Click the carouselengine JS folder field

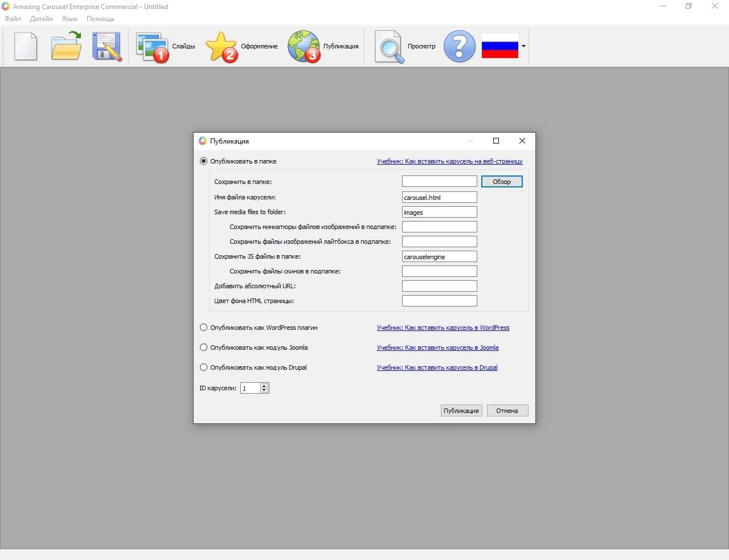coord(440,256)
